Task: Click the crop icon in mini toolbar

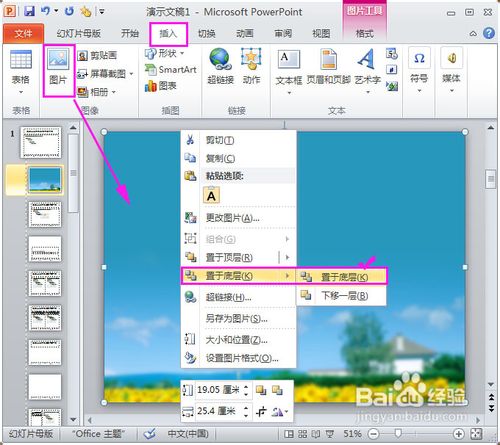Action: pos(261,412)
